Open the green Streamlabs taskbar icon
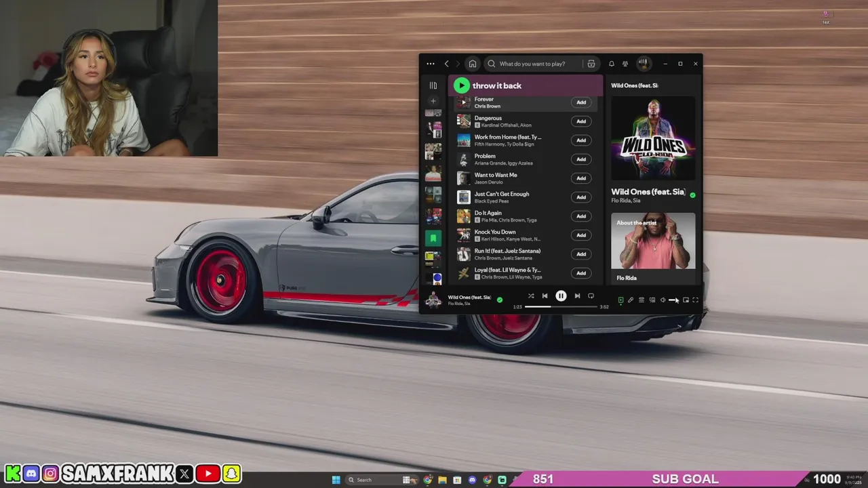This screenshot has width=868, height=488. click(x=502, y=480)
